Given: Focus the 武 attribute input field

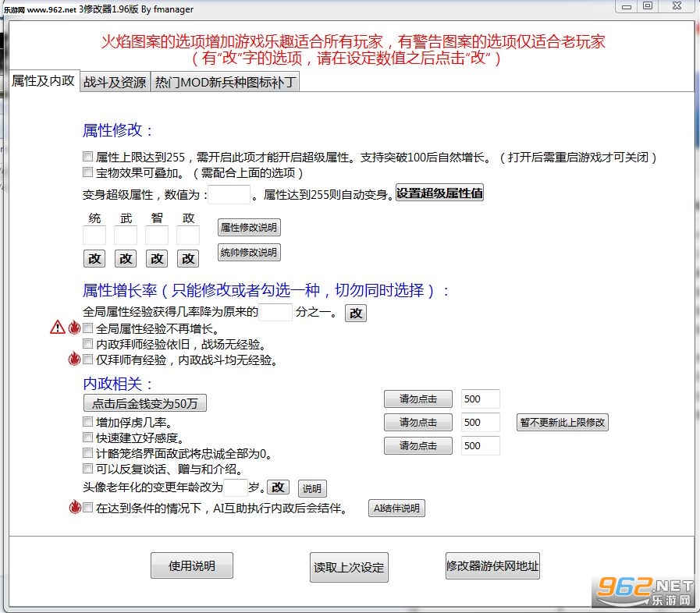Looking at the screenshot, I should 126,235.
